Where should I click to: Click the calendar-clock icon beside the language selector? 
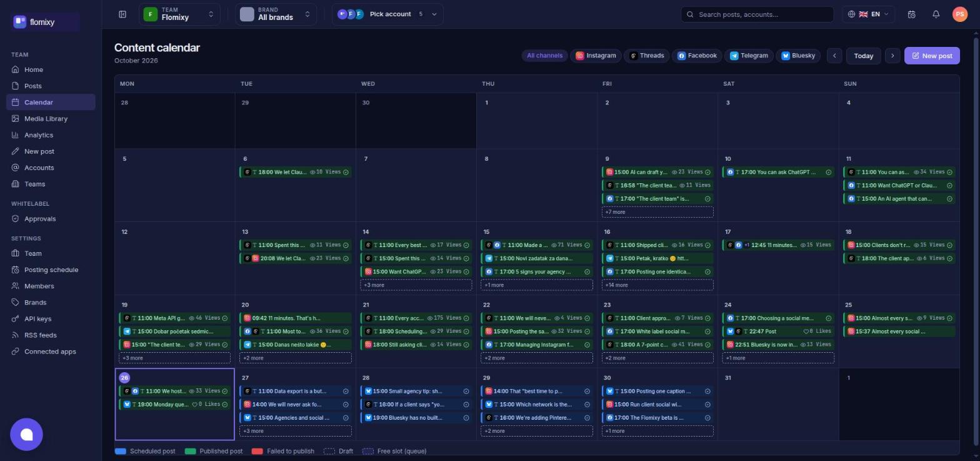912,14
